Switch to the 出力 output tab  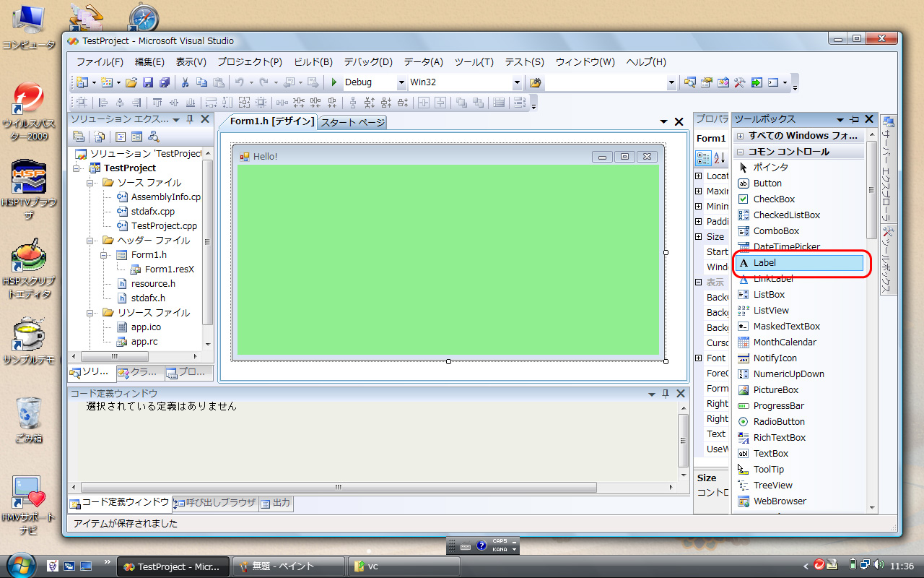tap(276, 503)
